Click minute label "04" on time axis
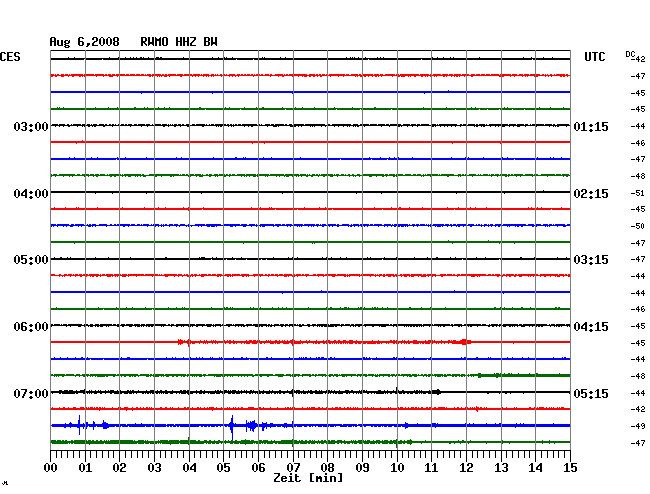Image resolution: width=650 pixels, height=494 pixels. 189,468
